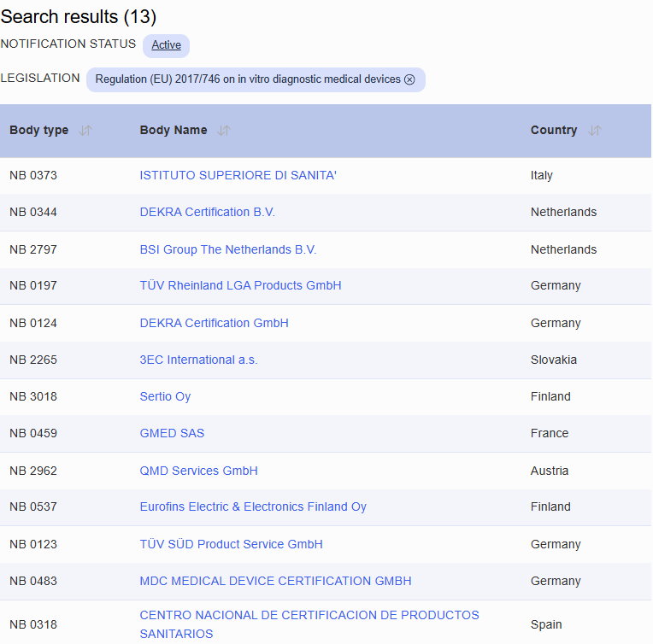Select the NB 2962 cell
Viewport: 653px width, 644px height.
point(33,471)
